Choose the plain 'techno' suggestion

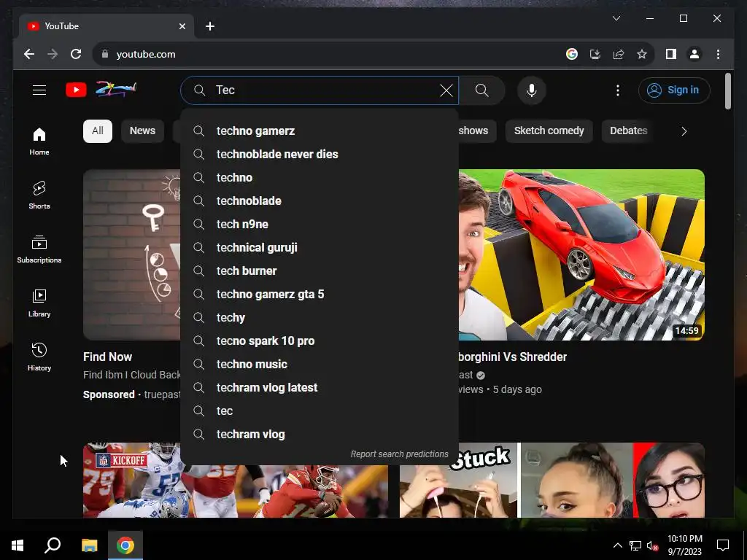pyautogui.click(x=320, y=178)
